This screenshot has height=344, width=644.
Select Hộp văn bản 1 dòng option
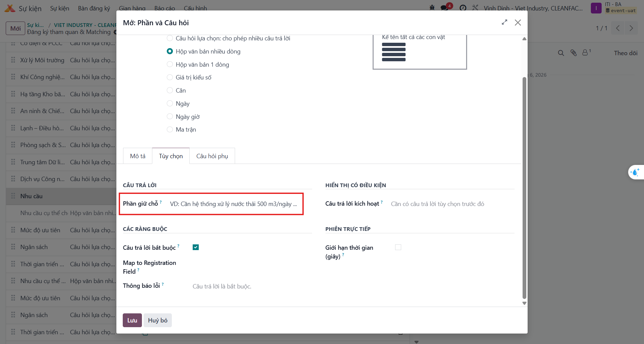(170, 64)
